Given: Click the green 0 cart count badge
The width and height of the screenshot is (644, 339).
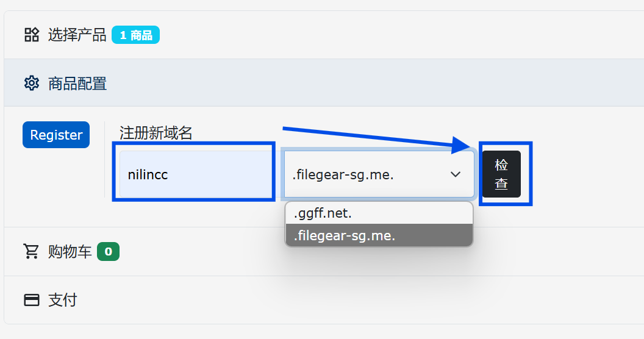Looking at the screenshot, I should pyautogui.click(x=108, y=251).
